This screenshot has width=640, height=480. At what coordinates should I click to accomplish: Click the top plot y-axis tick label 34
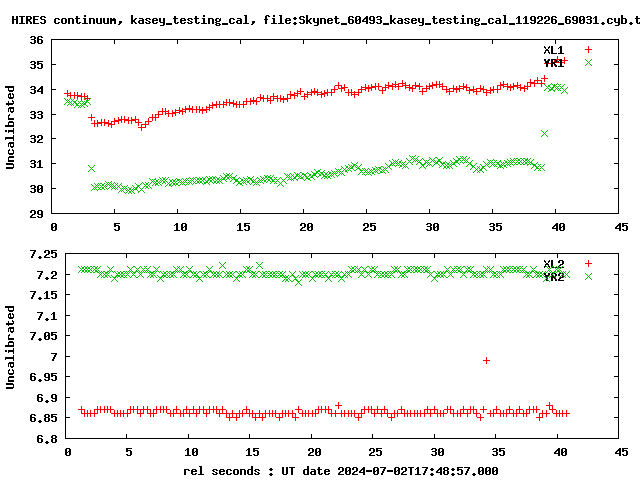pyautogui.click(x=36, y=90)
